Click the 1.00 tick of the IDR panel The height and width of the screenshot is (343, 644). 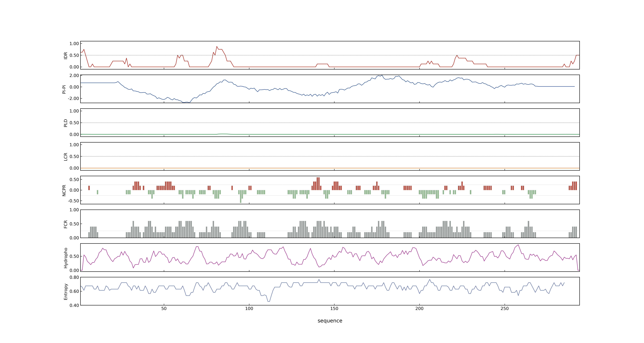[x=74, y=44]
